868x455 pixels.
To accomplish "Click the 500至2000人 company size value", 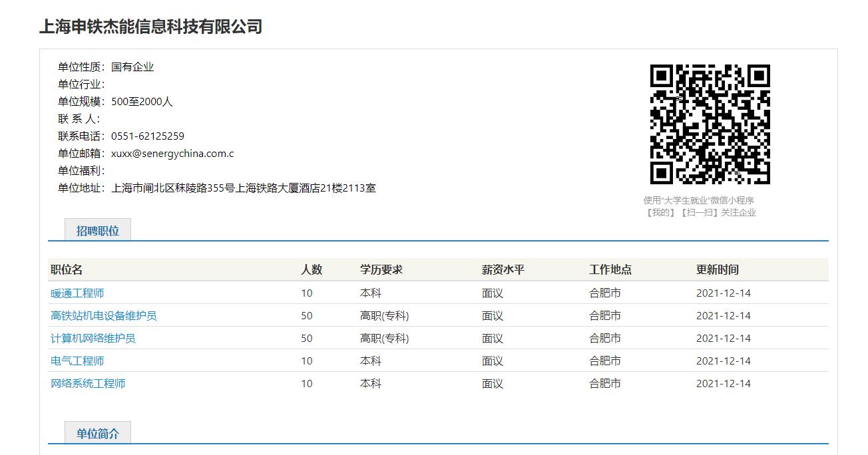I will pos(142,102).
